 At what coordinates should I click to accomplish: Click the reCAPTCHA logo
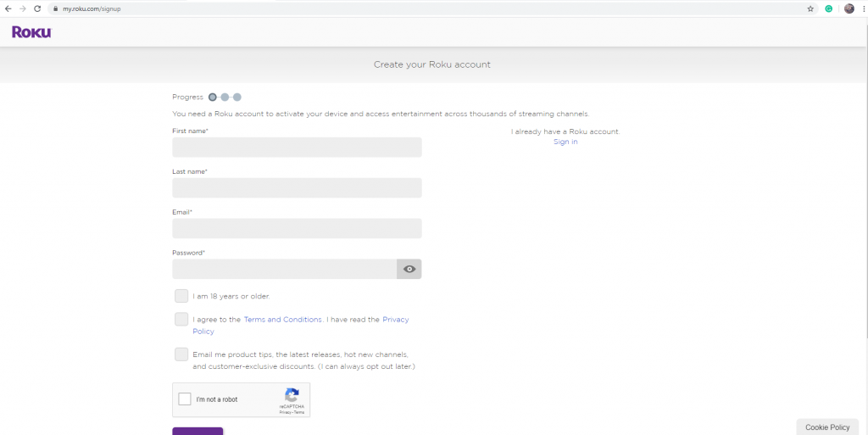(x=292, y=395)
